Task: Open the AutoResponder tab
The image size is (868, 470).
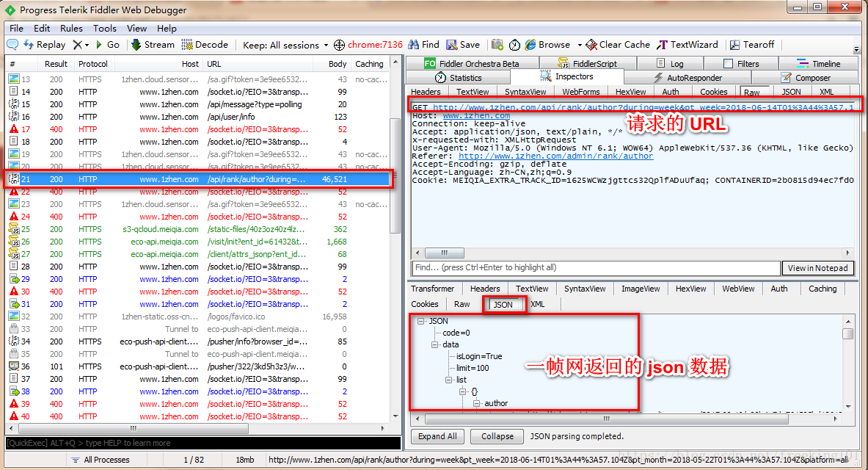Action: coord(688,78)
